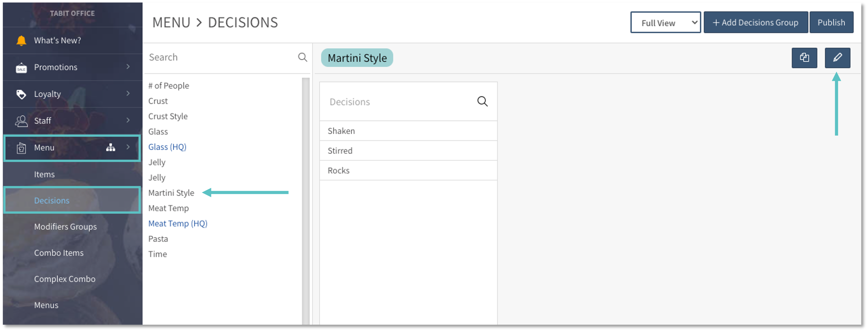Screen dimensions: 868x332
Task: Select Glass (HQ) decision group
Action: coord(167,147)
